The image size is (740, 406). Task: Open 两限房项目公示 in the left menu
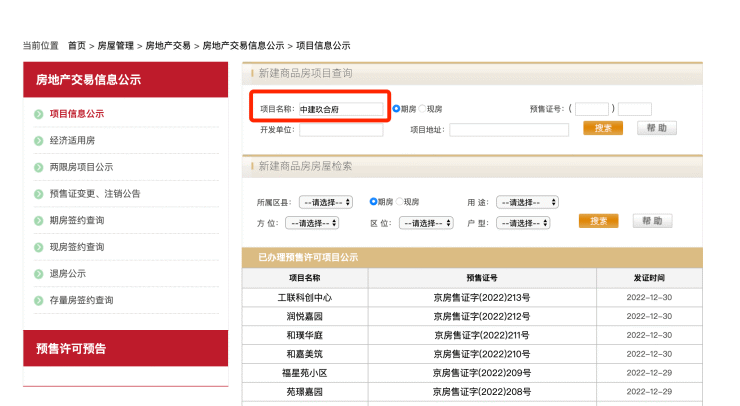point(81,167)
